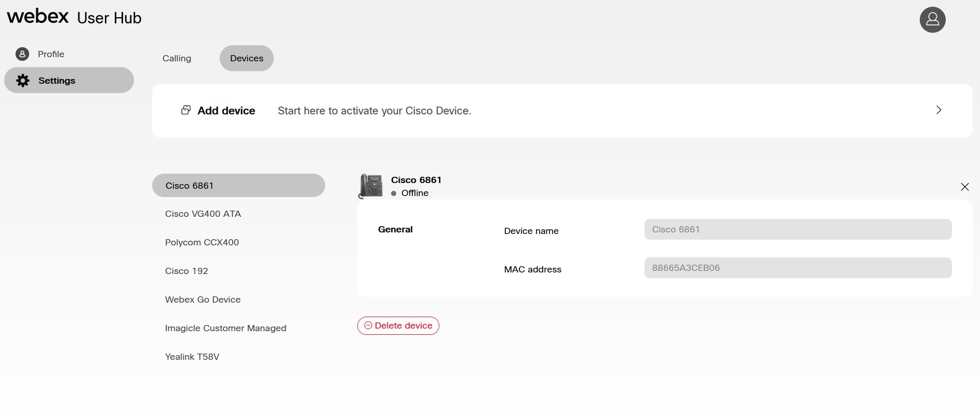
Task: Click the General section heading
Action: tap(395, 229)
